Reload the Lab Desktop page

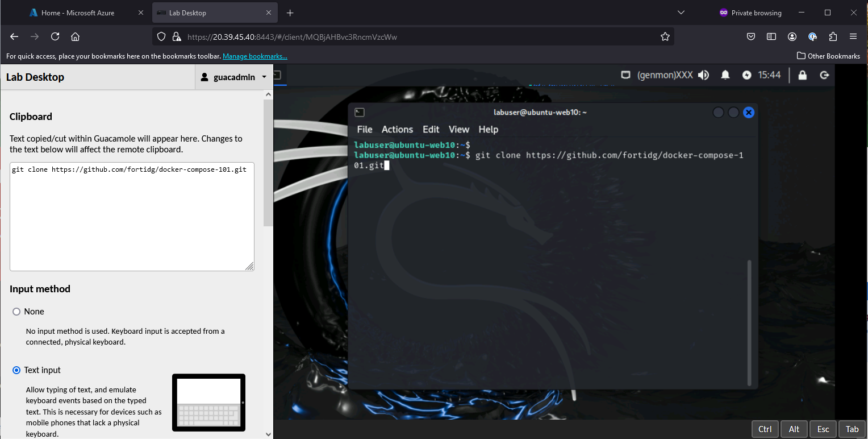point(55,36)
